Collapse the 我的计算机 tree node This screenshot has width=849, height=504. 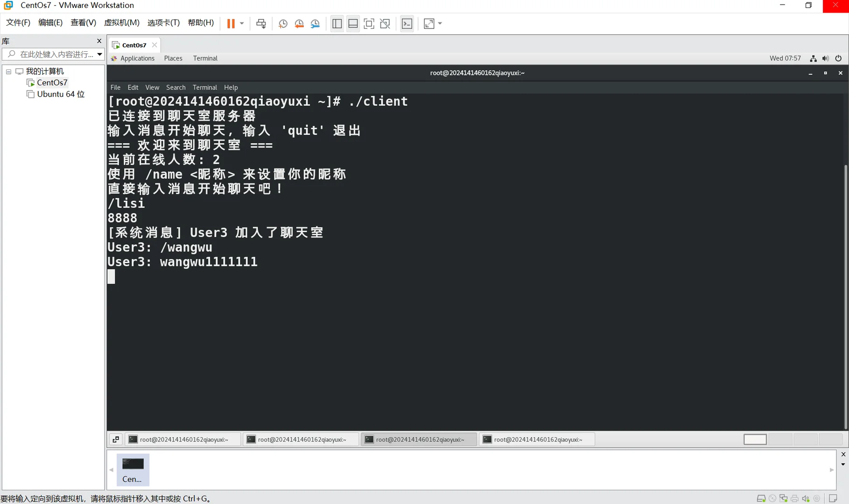click(x=8, y=71)
